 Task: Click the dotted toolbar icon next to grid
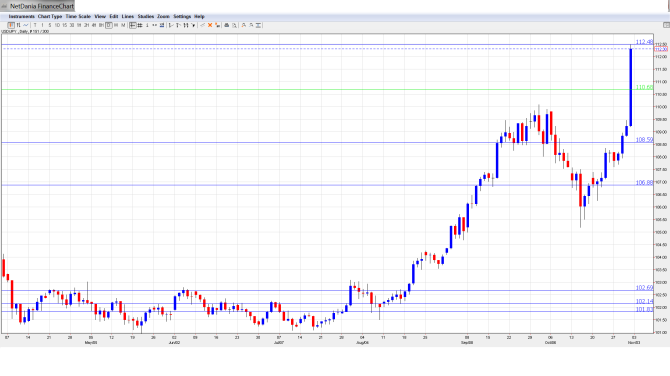155,25
